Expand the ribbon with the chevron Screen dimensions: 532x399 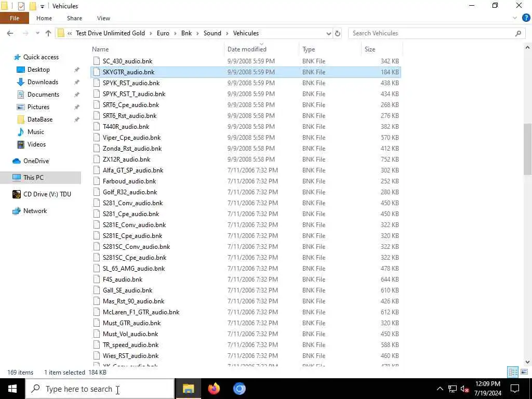(515, 18)
